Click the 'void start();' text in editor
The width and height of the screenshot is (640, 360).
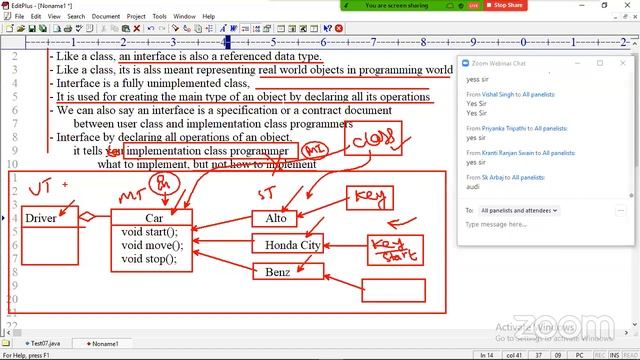[x=149, y=232]
